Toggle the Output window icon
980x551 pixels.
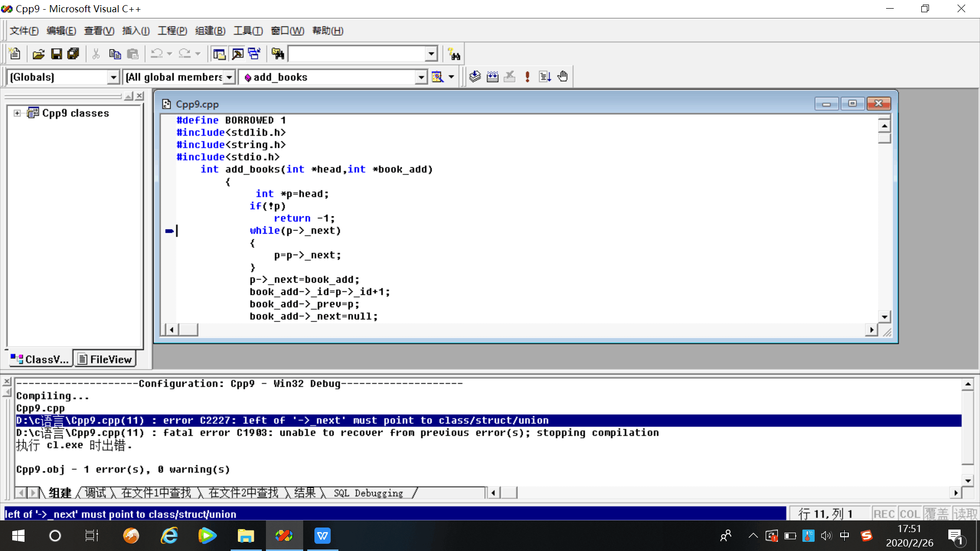pos(237,54)
